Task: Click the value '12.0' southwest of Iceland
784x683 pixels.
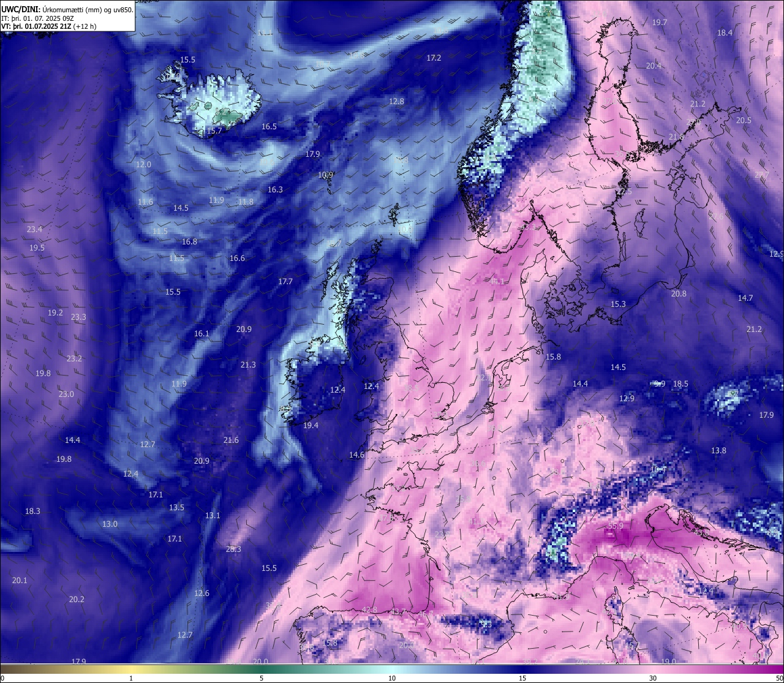Action: [x=143, y=164]
